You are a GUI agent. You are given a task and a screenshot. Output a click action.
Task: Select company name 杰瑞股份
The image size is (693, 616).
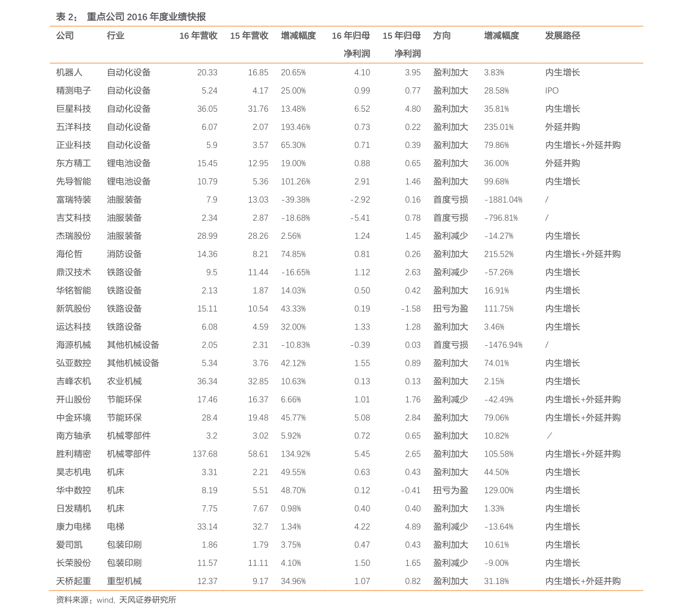pos(74,236)
